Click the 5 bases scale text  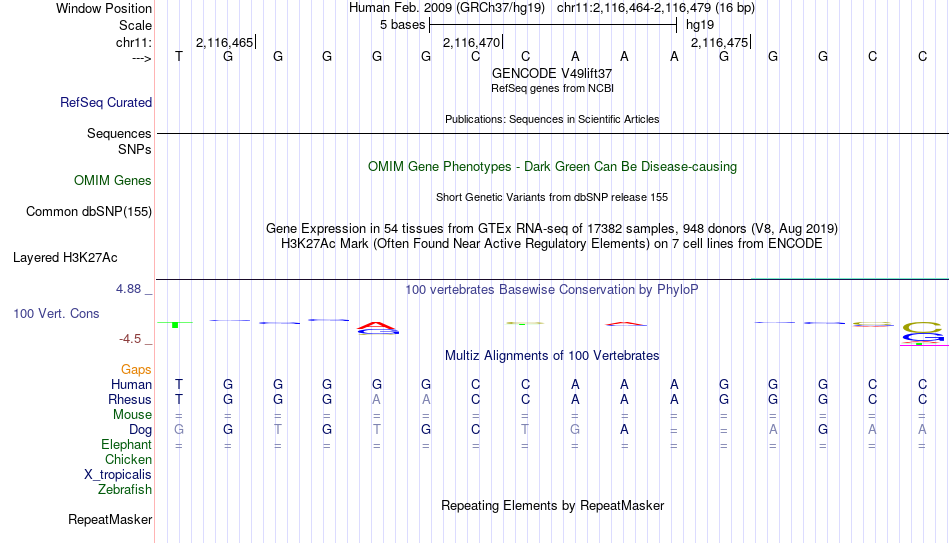pyautogui.click(x=402, y=25)
